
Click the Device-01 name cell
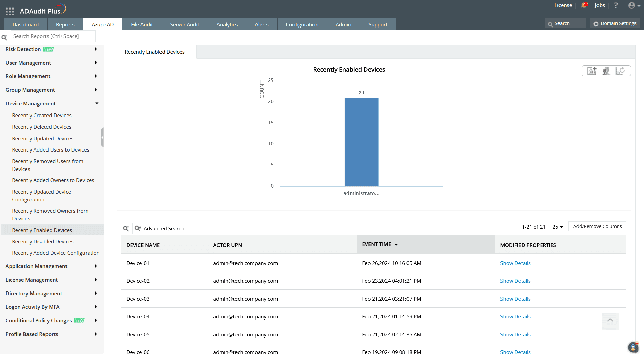point(138,263)
